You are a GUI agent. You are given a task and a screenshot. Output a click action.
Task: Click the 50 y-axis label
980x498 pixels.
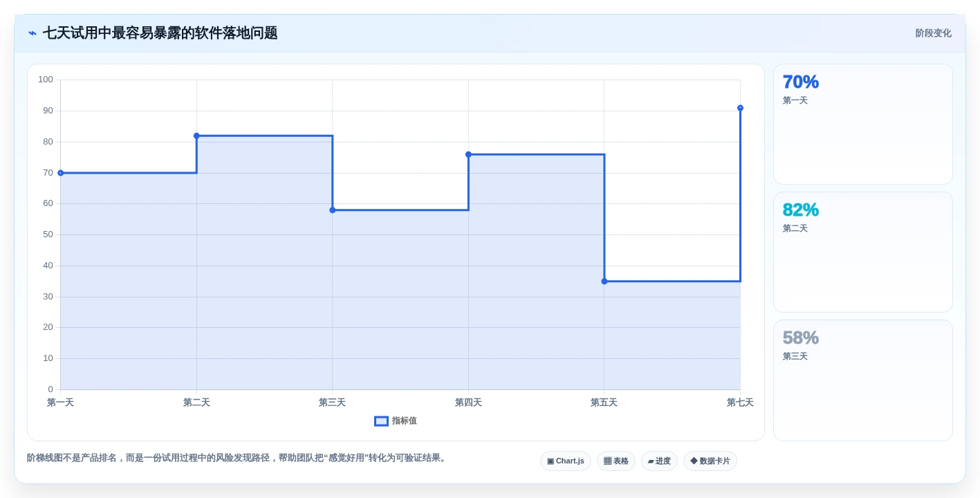48,234
